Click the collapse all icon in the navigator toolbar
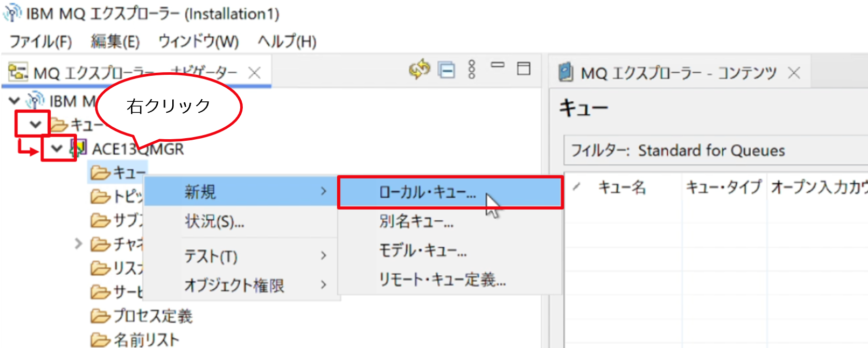 [446, 70]
